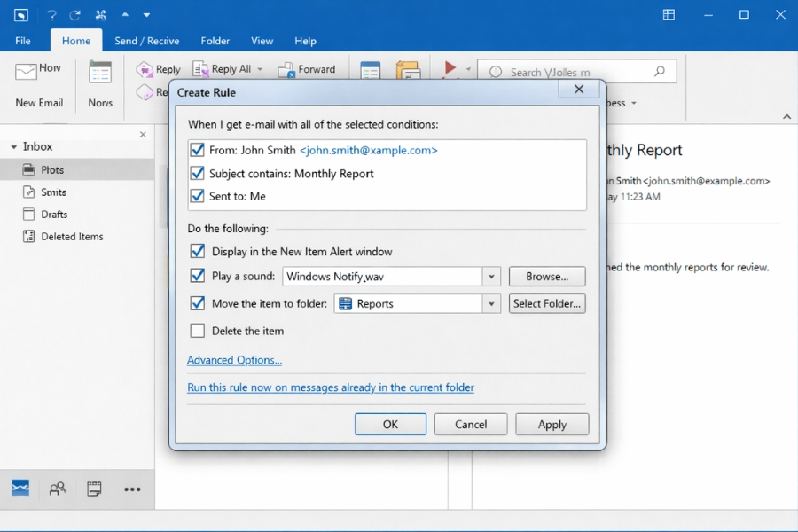Click the New Email envelope icon

tap(26, 72)
